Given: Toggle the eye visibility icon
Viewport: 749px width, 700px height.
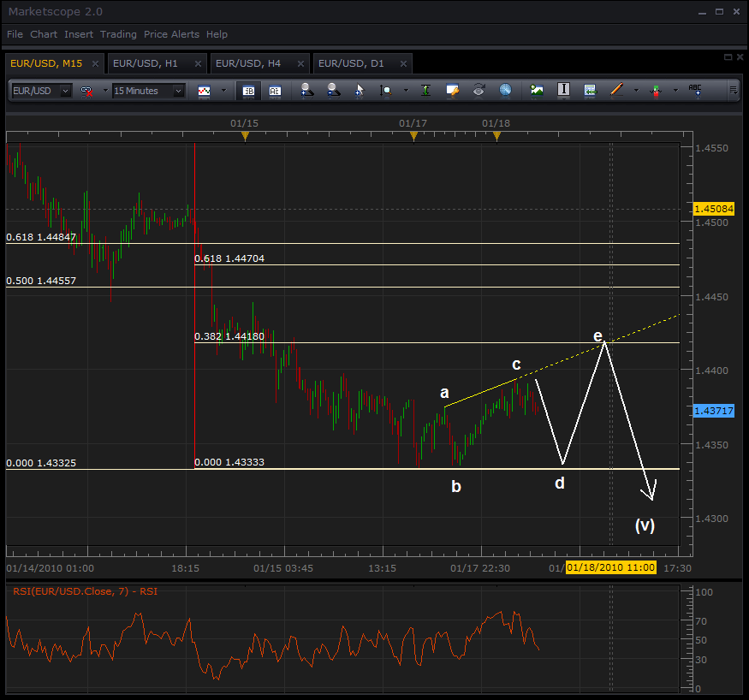Looking at the screenshot, I should pyautogui.click(x=479, y=90).
